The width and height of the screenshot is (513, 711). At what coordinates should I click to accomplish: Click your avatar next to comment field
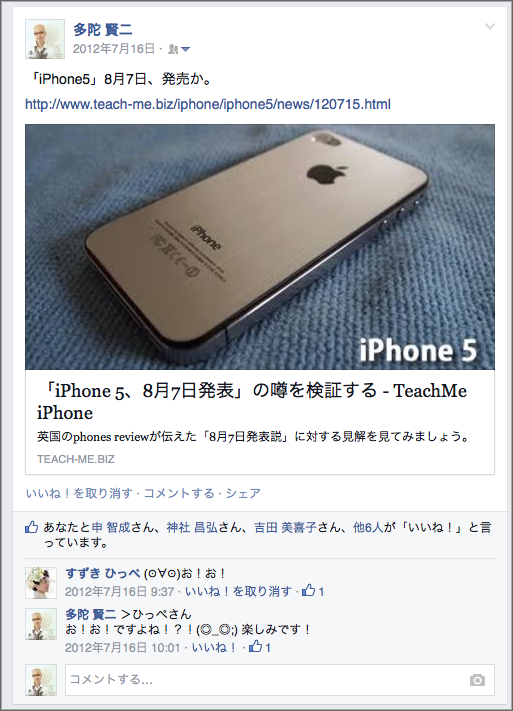pyautogui.click(x=41, y=680)
